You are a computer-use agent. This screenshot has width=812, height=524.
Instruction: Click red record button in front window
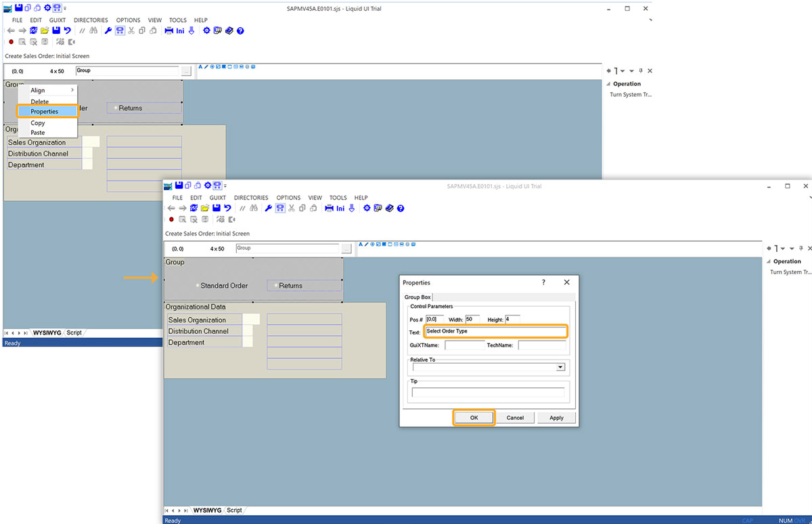coord(171,219)
